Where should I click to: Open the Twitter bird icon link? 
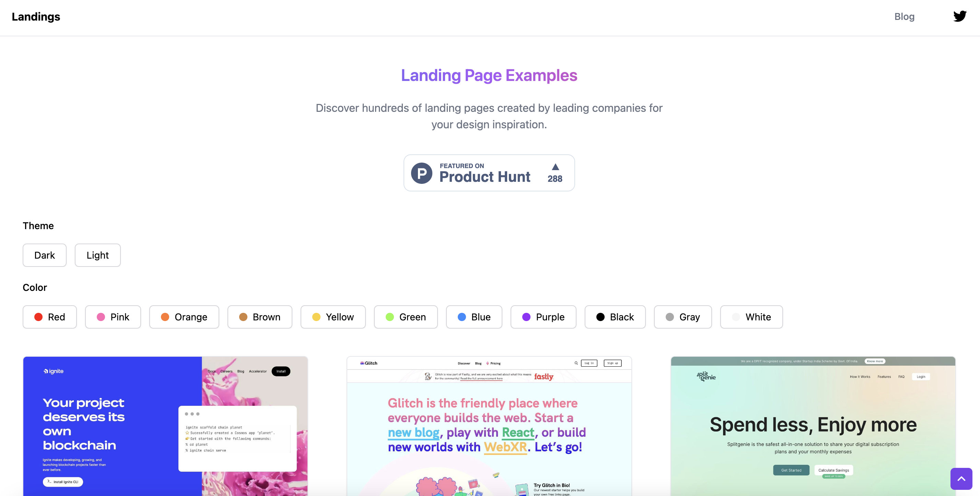pos(959,16)
